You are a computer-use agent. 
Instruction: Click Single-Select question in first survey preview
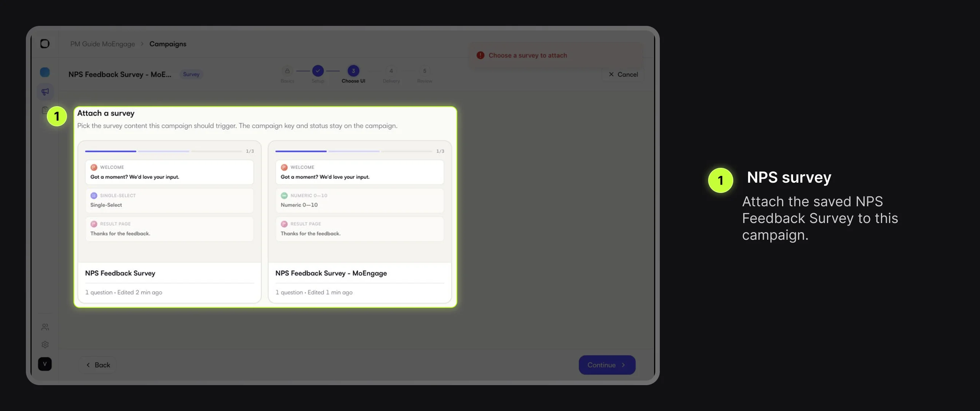point(169,201)
